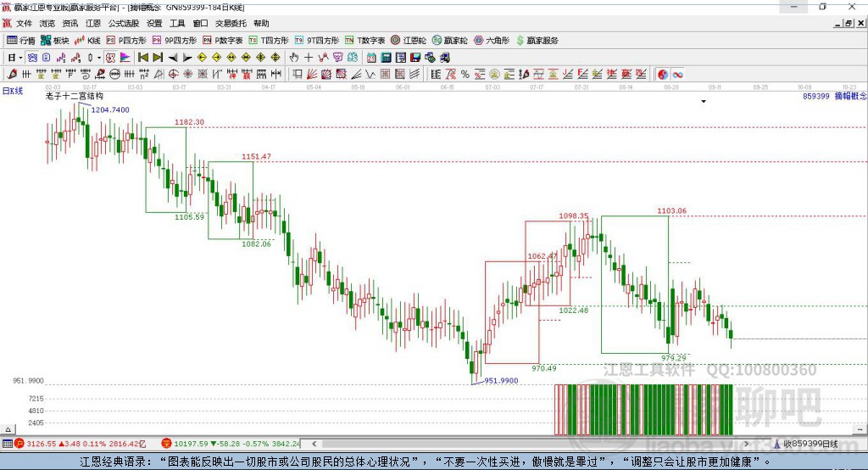868x470 pixels.
Task: Click the 1204.7400 high price label
Action: 110,109
